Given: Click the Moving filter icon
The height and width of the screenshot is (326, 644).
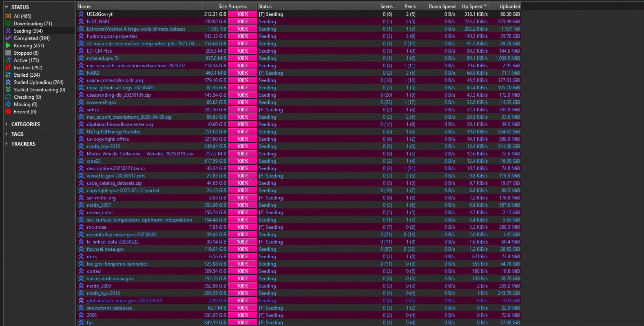Looking at the screenshot, I should 8,104.
